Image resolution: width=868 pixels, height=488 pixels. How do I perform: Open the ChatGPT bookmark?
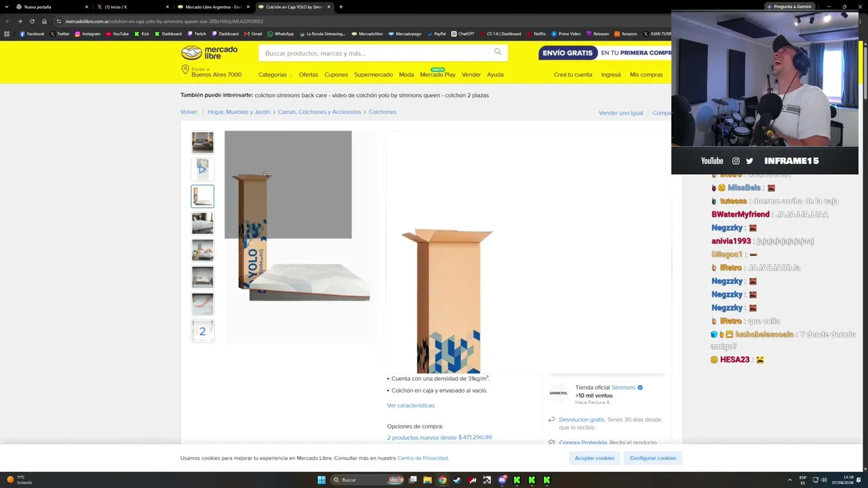coord(463,34)
